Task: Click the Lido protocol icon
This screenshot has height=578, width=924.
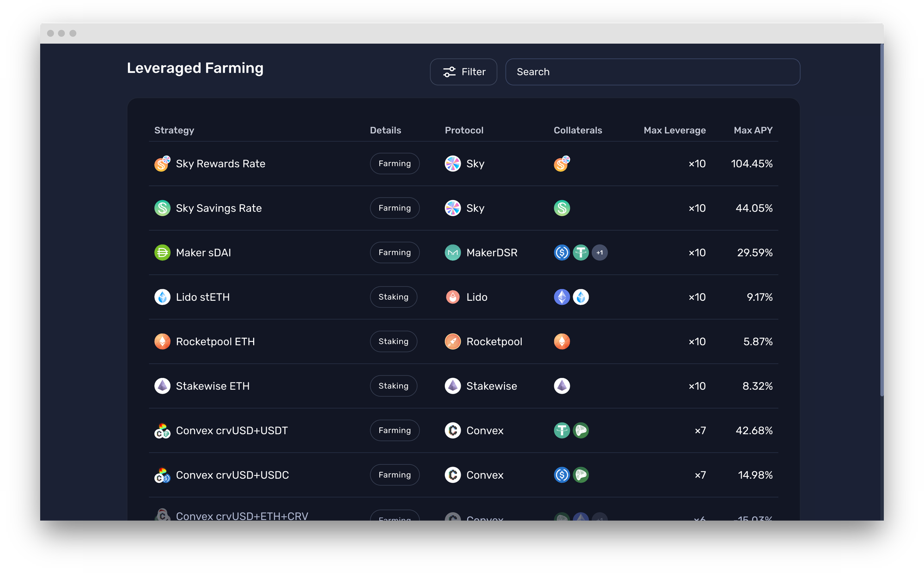Action: tap(453, 297)
